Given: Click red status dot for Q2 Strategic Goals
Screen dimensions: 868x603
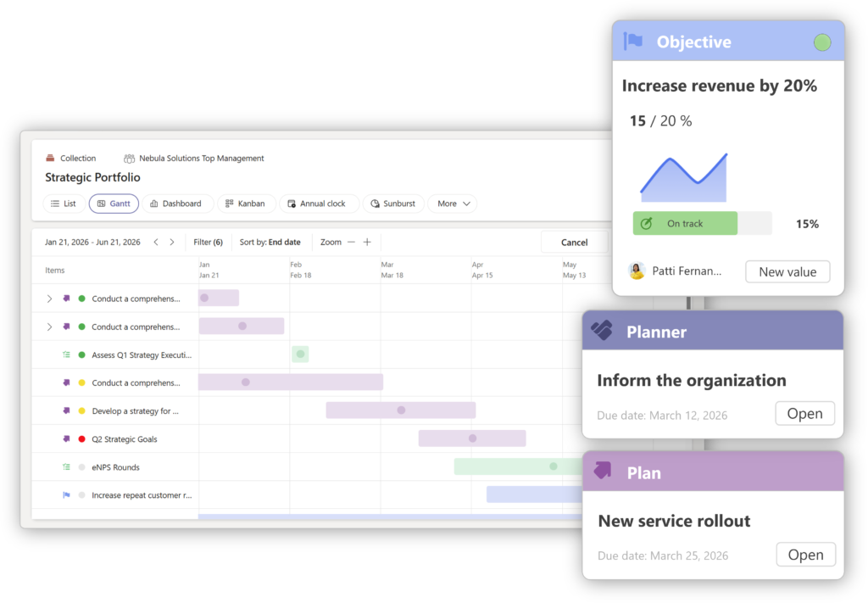Looking at the screenshot, I should click(82, 439).
